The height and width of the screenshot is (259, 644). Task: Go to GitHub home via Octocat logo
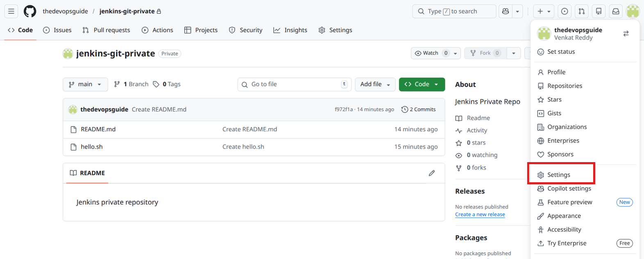[30, 11]
